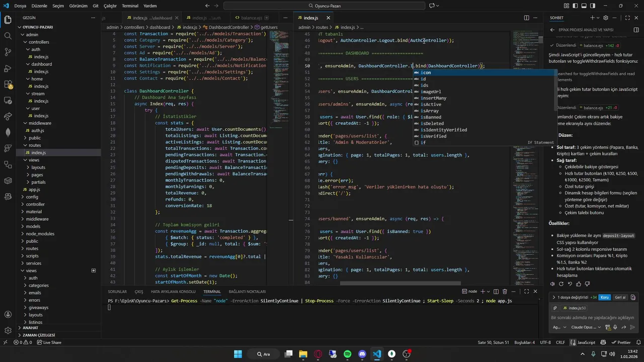Viewport: 644px width, 362px height.
Task: Maximize the terminal panel size
Action: point(526,291)
